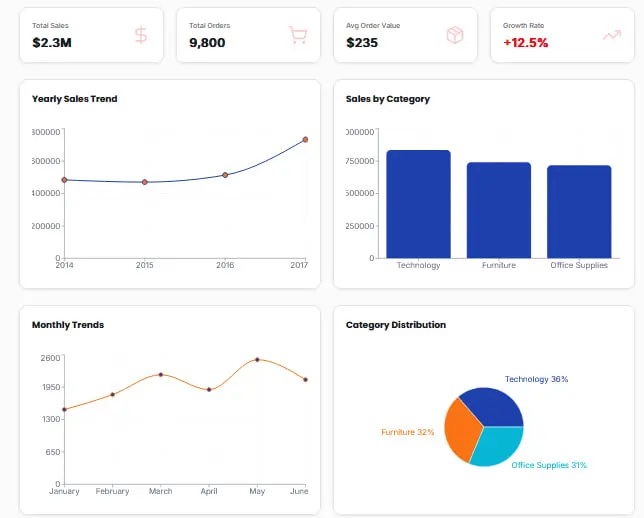Click the Furniture 32% pie label
Viewport: 644px width, 518px height.
[407, 432]
